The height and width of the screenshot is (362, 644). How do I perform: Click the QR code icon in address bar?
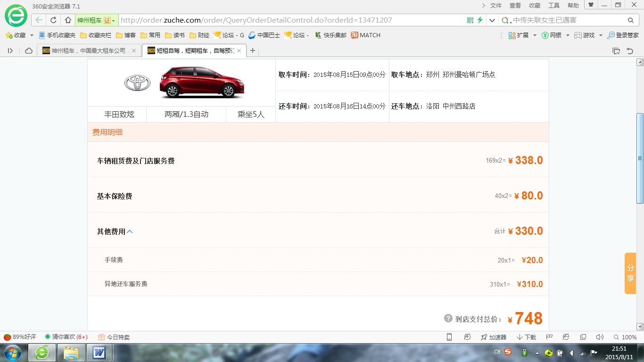tap(470, 20)
